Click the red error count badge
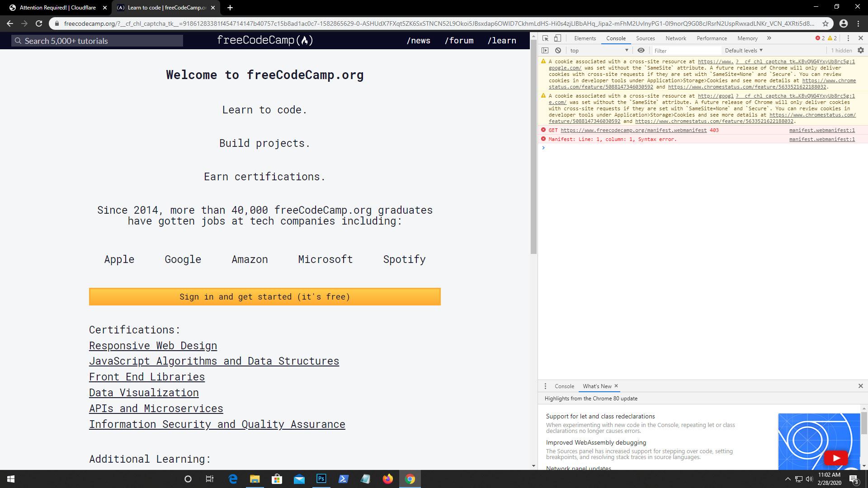868x488 pixels. click(x=818, y=38)
